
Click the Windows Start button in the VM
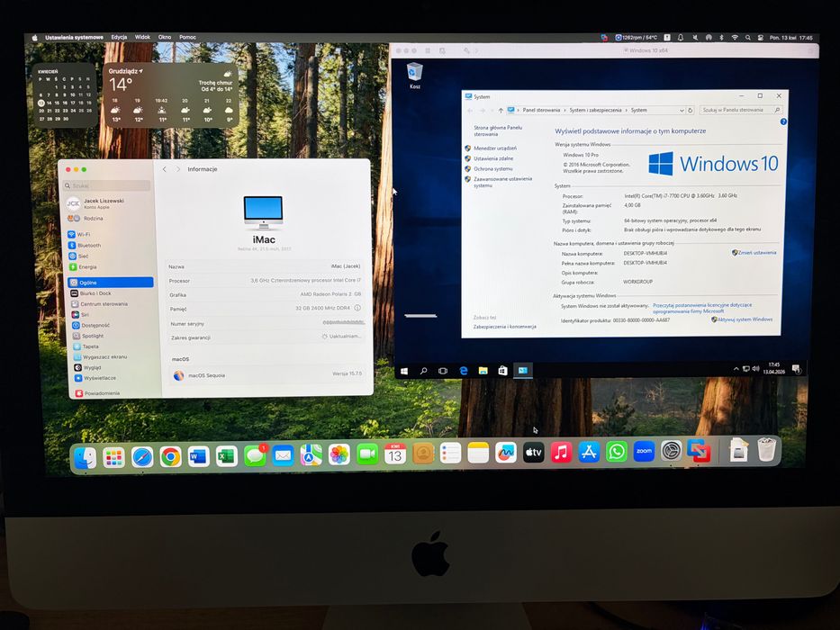tap(404, 371)
